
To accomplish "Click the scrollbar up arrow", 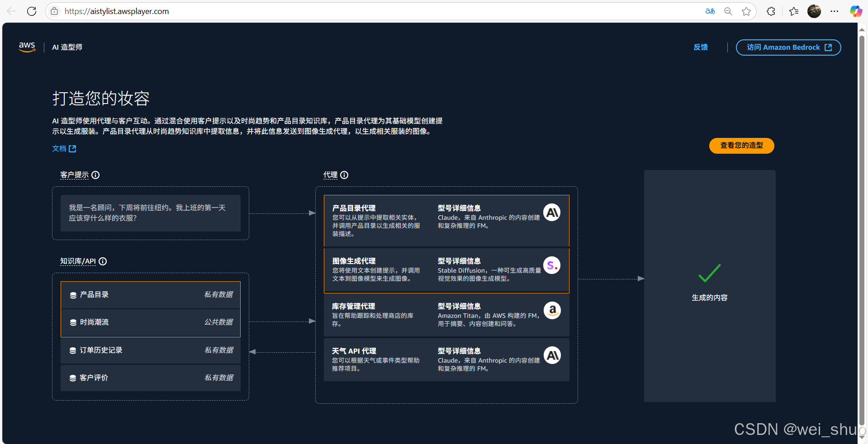I will tap(862, 29).
